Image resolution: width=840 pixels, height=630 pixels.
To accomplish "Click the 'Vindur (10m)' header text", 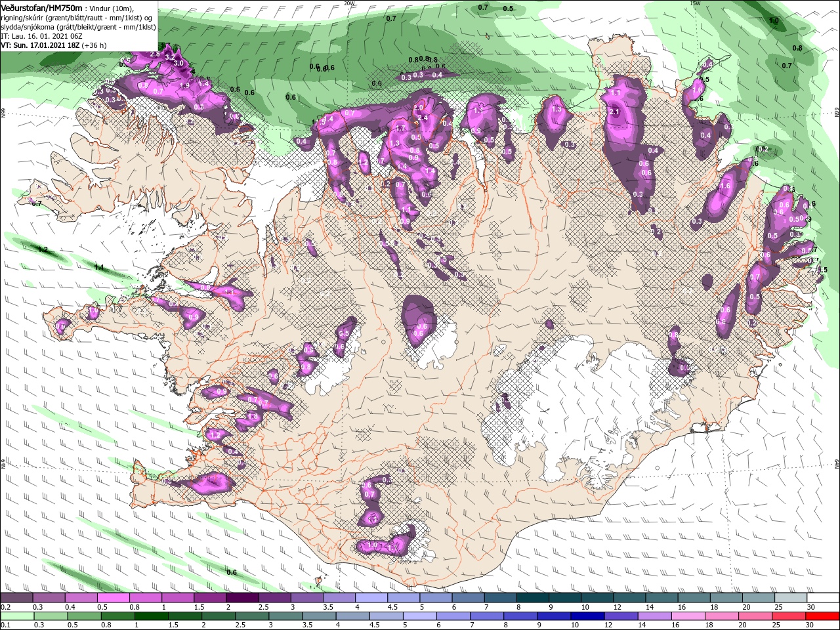I will click(112, 8).
